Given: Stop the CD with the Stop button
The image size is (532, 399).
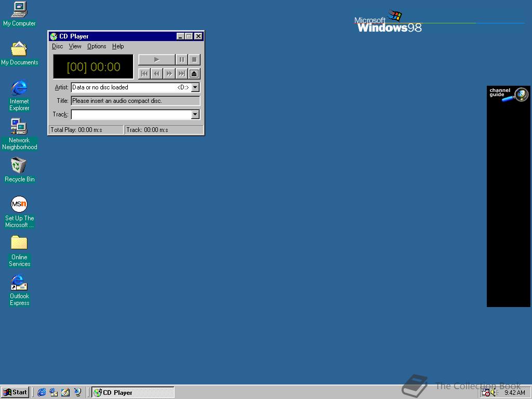Looking at the screenshot, I should tap(194, 60).
